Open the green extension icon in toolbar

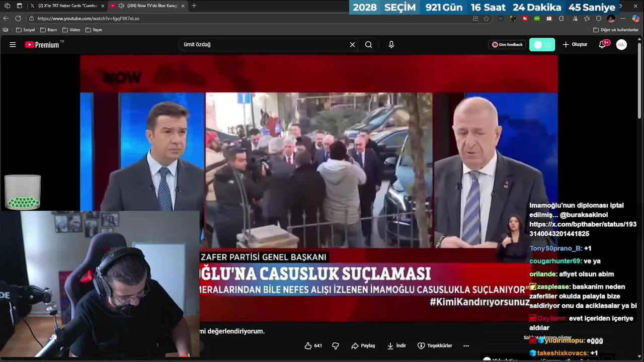pos(537,18)
